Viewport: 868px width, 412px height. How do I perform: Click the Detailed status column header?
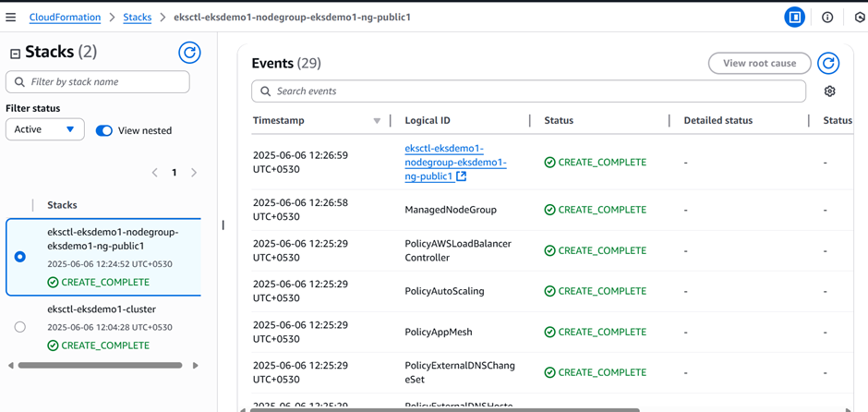[x=718, y=120]
